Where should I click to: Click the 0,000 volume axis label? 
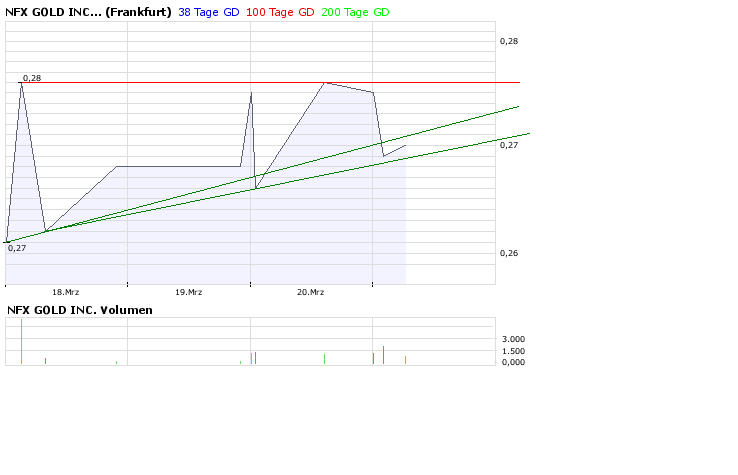coord(513,362)
